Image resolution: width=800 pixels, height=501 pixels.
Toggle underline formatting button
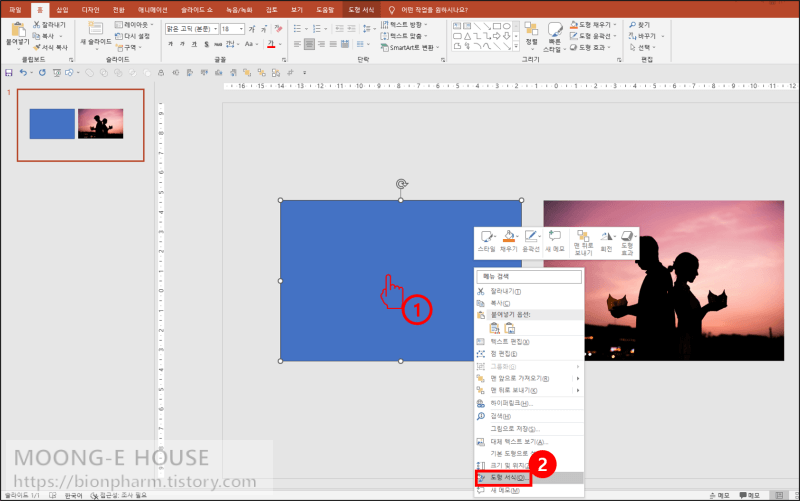click(x=194, y=44)
